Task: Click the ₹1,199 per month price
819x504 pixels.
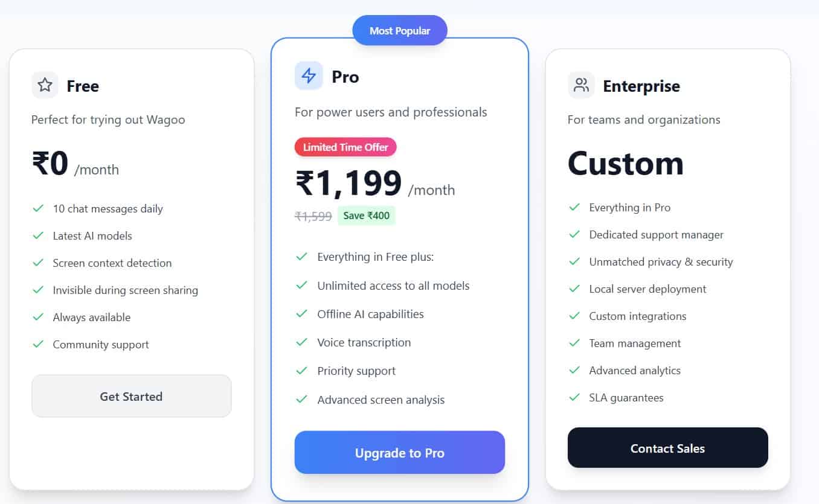Action: tap(349, 182)
